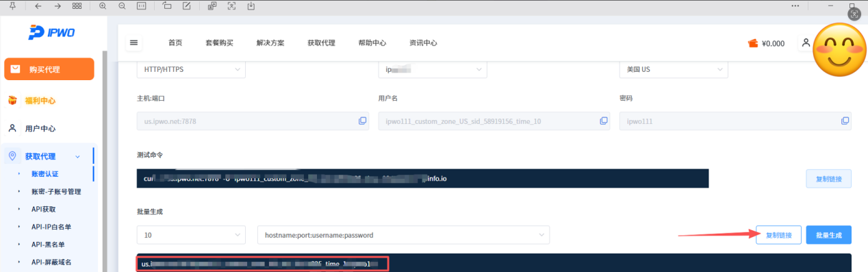Select 账密认证 in the sidebar
The image size is (868, 272).
[45, 174]
